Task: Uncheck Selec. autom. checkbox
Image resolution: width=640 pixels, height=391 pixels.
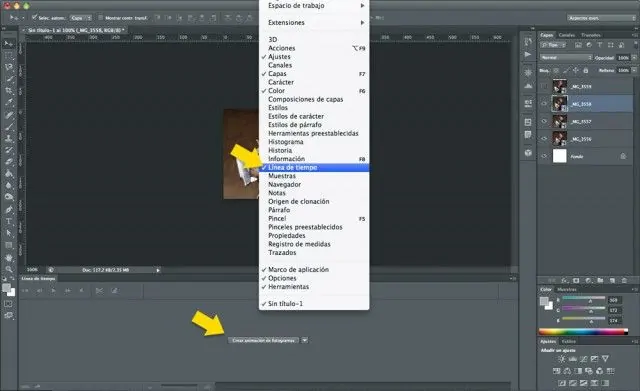Action: [x=34, y=18]
